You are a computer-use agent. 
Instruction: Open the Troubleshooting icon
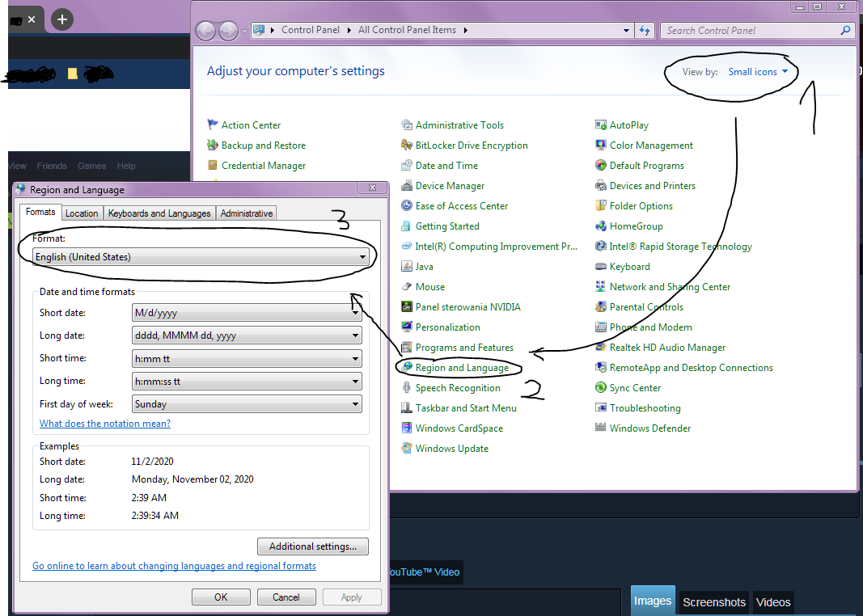pos(601,408)
